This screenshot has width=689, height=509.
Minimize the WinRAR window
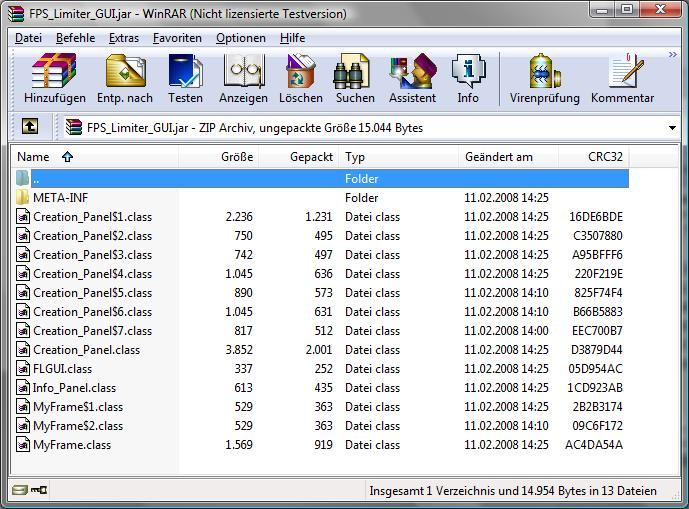(x=603, y=9)
